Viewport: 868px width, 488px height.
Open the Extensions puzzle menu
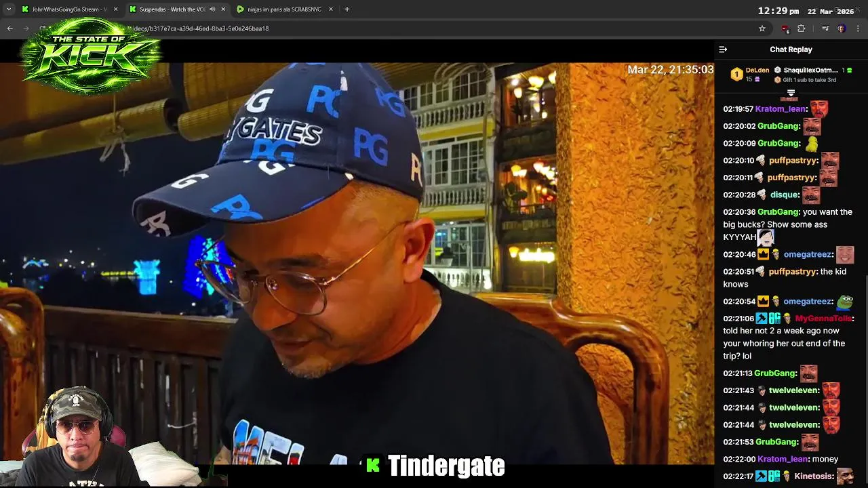pyautogui.click(x=802, y=28)
